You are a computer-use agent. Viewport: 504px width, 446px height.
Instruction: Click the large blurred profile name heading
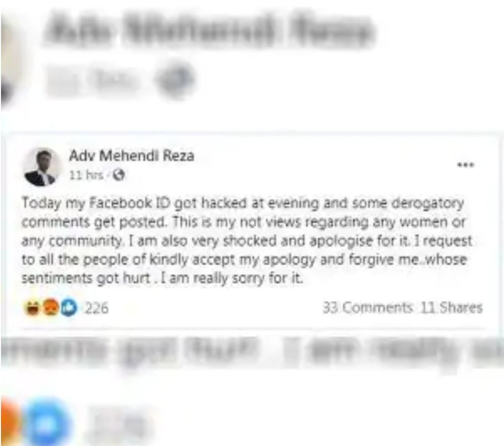(209, 32)
